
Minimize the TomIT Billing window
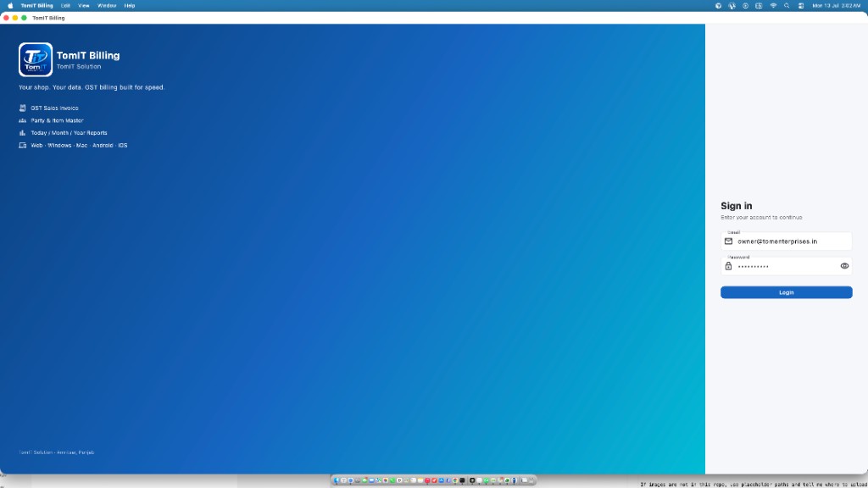click(15, 18)
